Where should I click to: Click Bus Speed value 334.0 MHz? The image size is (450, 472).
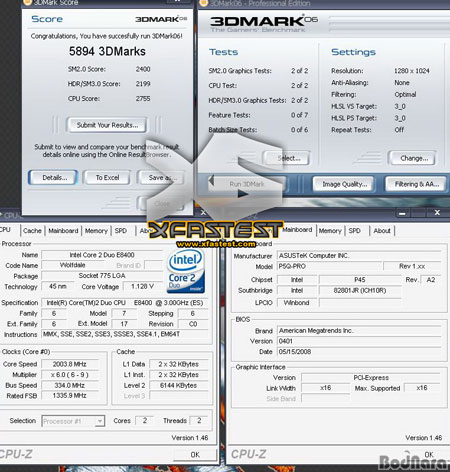tap(70, 386)
